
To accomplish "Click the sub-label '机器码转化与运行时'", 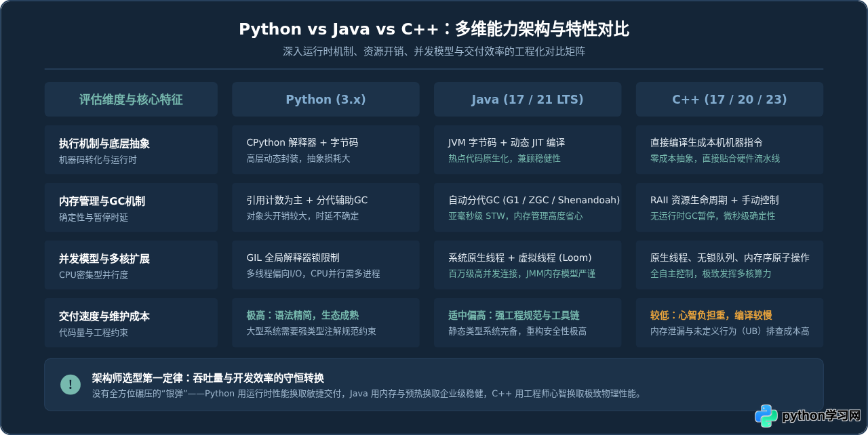I will pyautogui.click(x=98, y=160).
